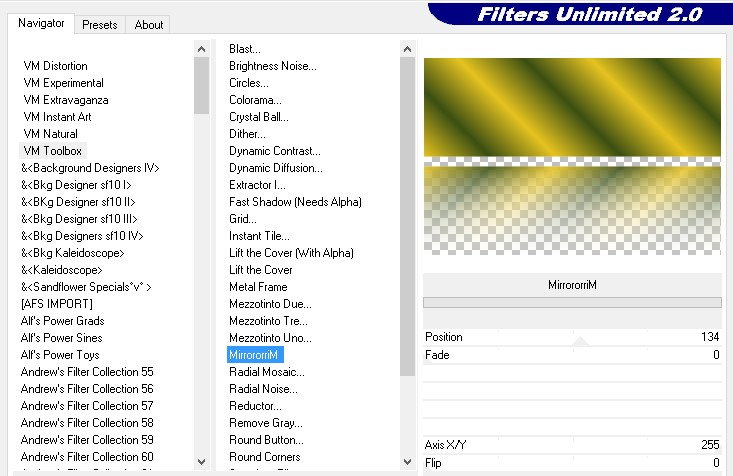Screen dimensions: 733x476
Task: Adjust the Position slider
Action: pos(580,338)
